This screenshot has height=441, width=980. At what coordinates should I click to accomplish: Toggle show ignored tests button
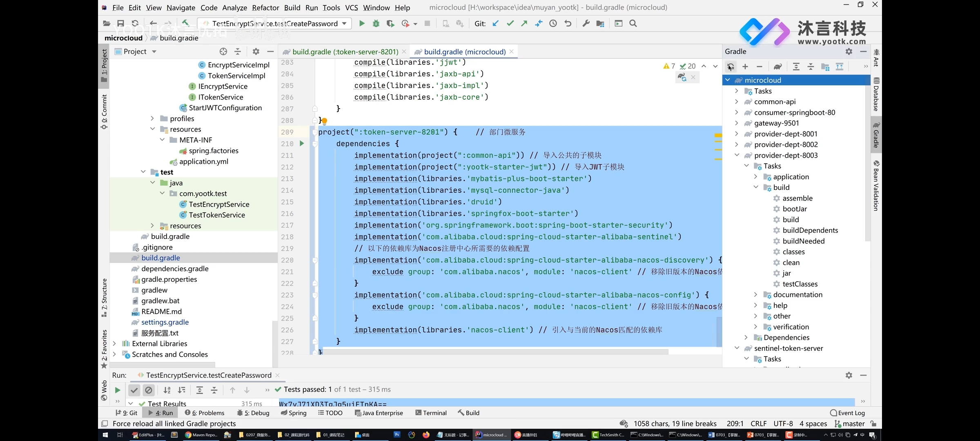click(149, 390)
